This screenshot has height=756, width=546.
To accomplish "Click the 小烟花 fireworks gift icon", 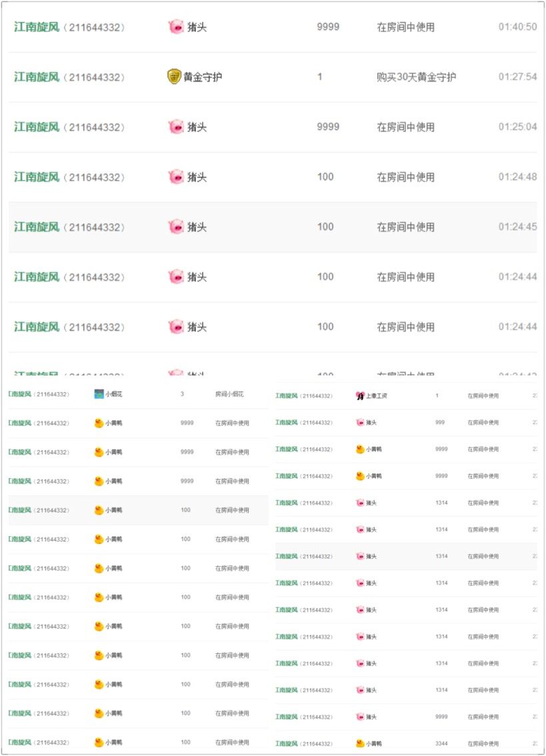I will [x=99, y=394].
